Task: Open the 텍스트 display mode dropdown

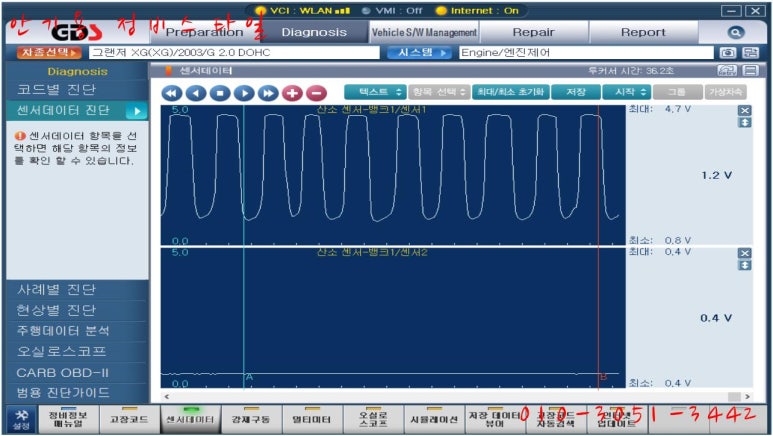Action: coord(375,92)
